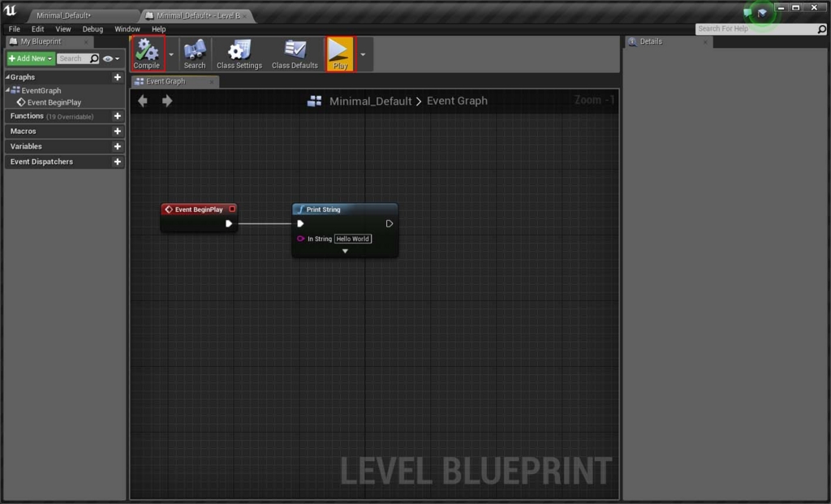Select the Macros section header
Image resolution: width=831 pixels, height=504 pixels.
pyautogui.click(x=65, y=131)
